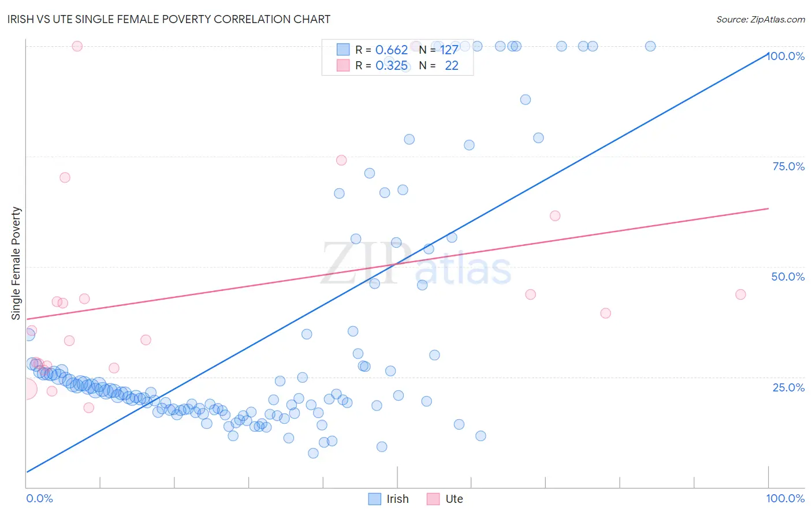The width and height of the screenshot is (812, 515).
Task: Click the chart title about Irish vs Ute
Action: (169, 19)
